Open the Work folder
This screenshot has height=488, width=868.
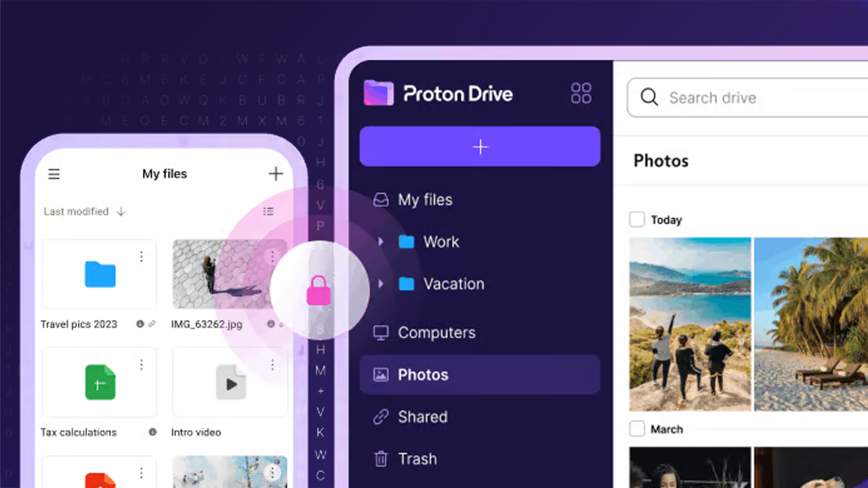tap(429, 242)
